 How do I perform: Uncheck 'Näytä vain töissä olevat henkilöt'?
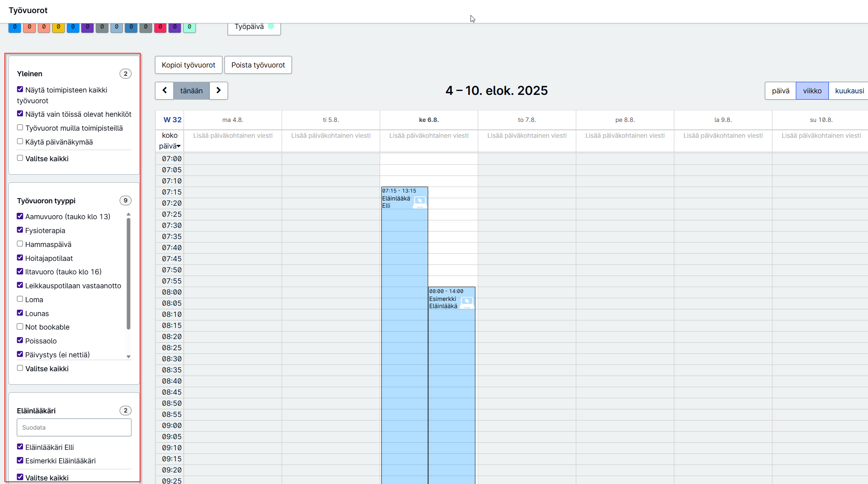(20, 114)
